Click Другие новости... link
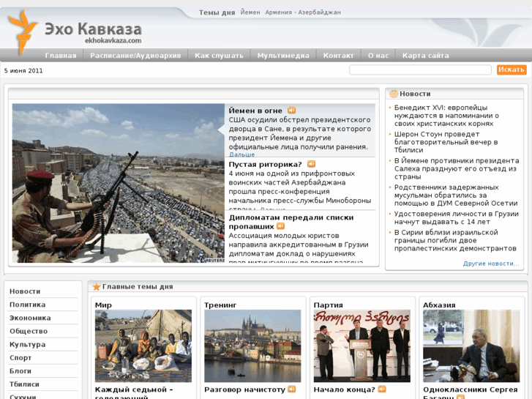The image size is (532, 399). click(491, 264)
